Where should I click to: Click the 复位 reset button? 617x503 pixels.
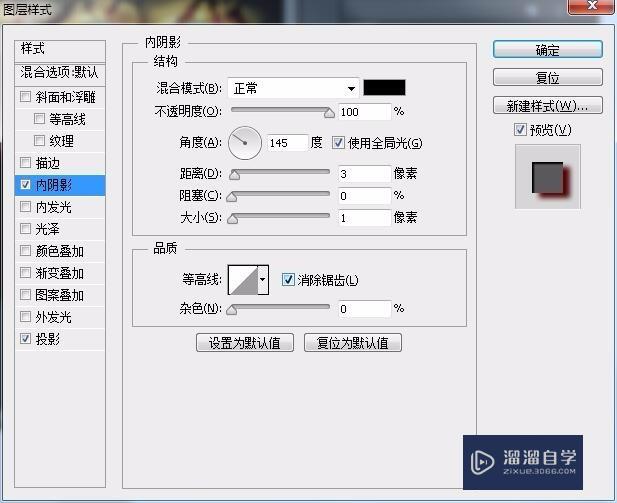tap(547, 77)
